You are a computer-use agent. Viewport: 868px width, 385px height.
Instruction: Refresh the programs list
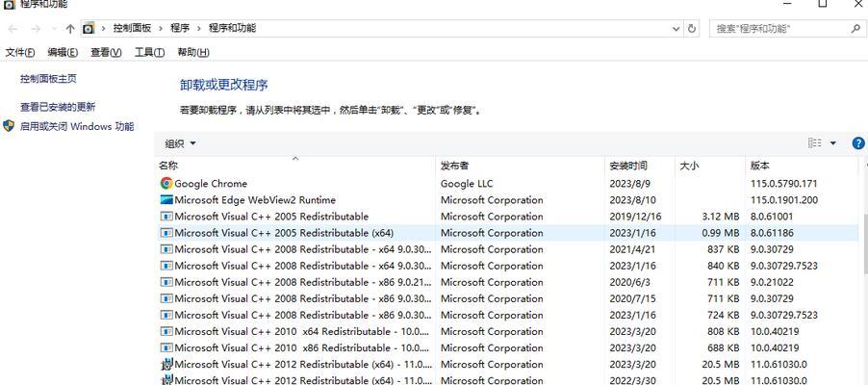(691, 29)
